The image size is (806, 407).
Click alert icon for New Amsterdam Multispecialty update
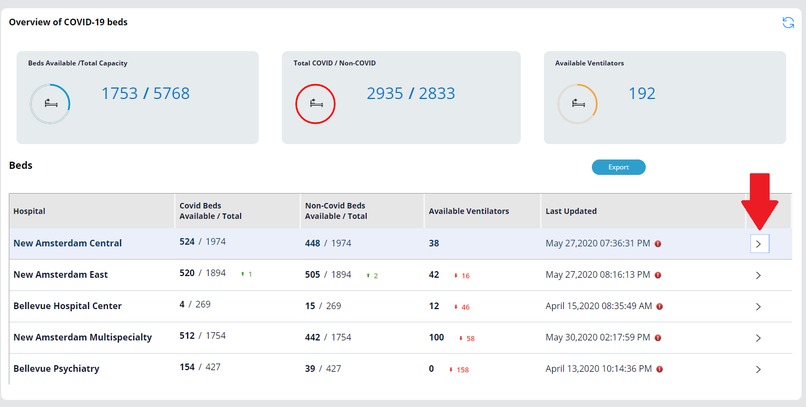click(x=657, y=338)
